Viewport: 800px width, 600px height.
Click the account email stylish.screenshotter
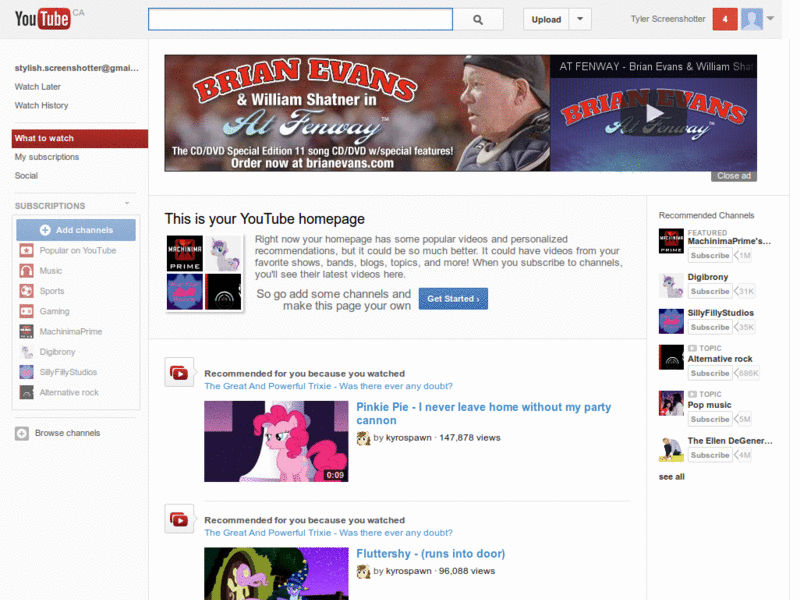click(x=77, y=68)
